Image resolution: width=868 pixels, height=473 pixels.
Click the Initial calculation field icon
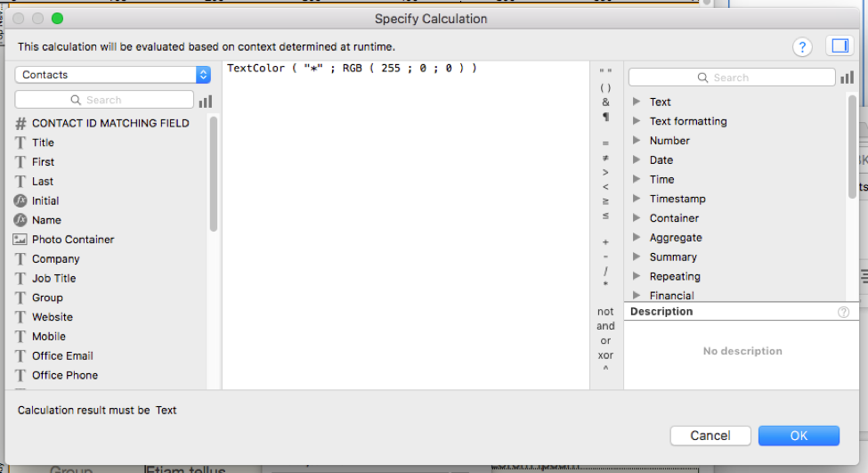pos(20,200)
